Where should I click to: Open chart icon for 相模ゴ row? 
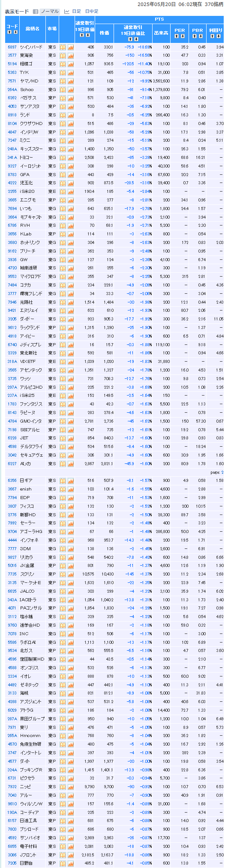tap(71, 64)
